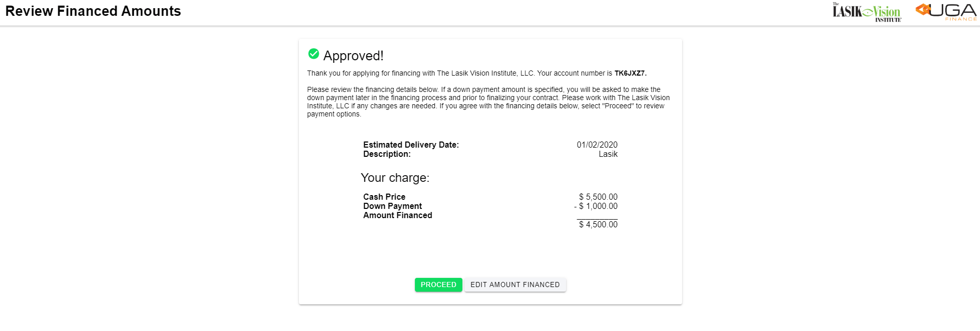
Task: Click the Lasik description value
Action: point(608,154)
